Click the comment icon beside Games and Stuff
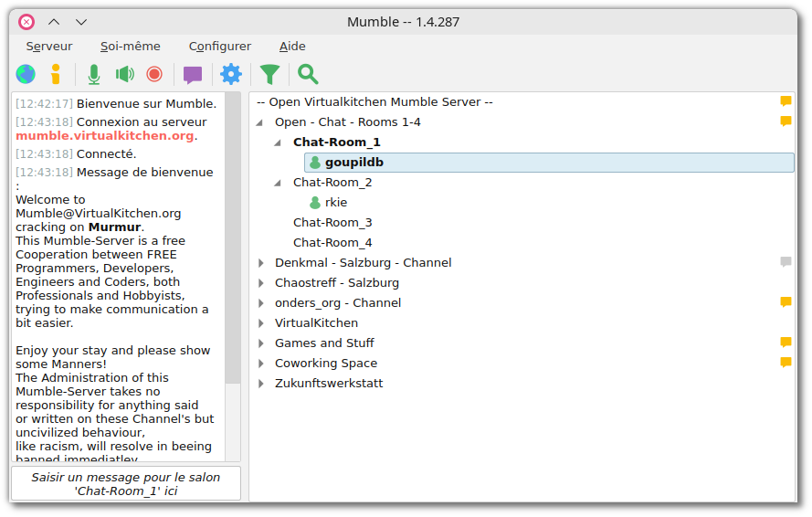Image resolution: width=812 pixels, height=517 pixels. (786, 343)
